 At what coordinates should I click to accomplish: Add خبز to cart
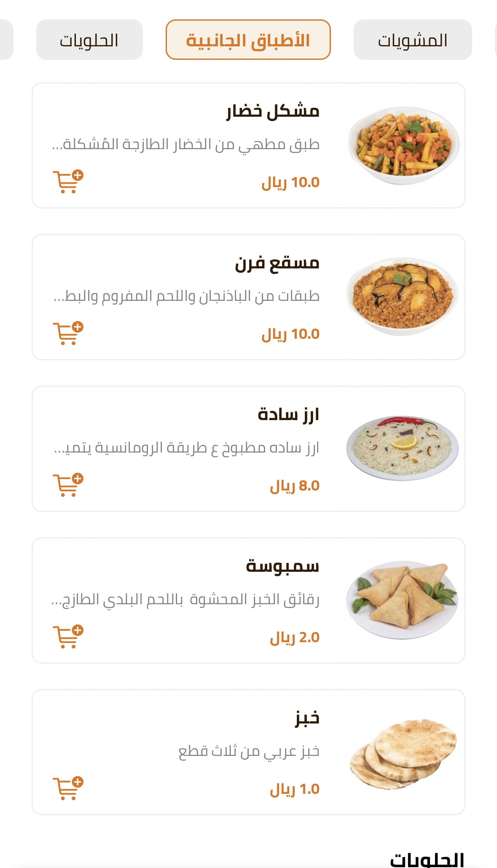(68, 789)
